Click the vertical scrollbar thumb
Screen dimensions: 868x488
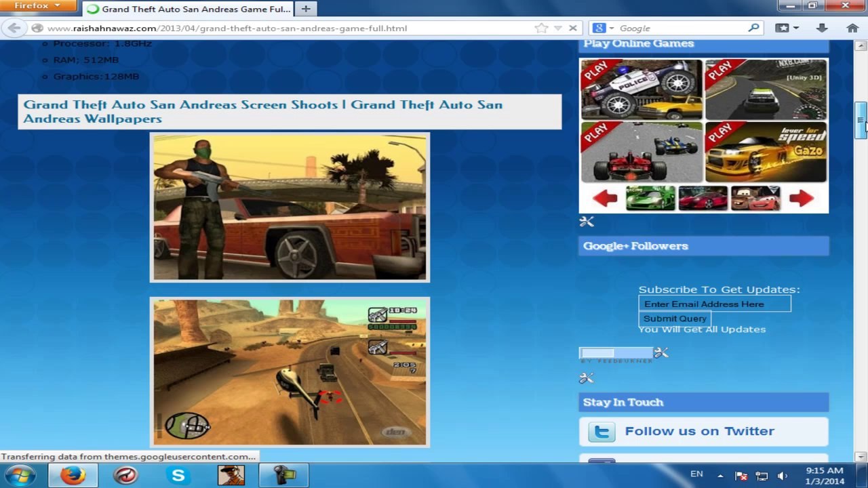(x=861, y=121)
